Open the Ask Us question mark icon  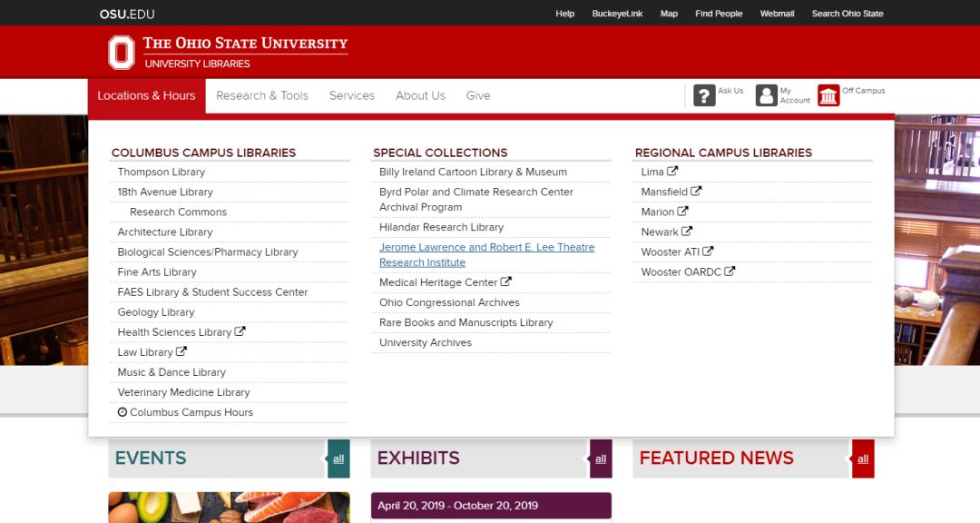(704, 95)
